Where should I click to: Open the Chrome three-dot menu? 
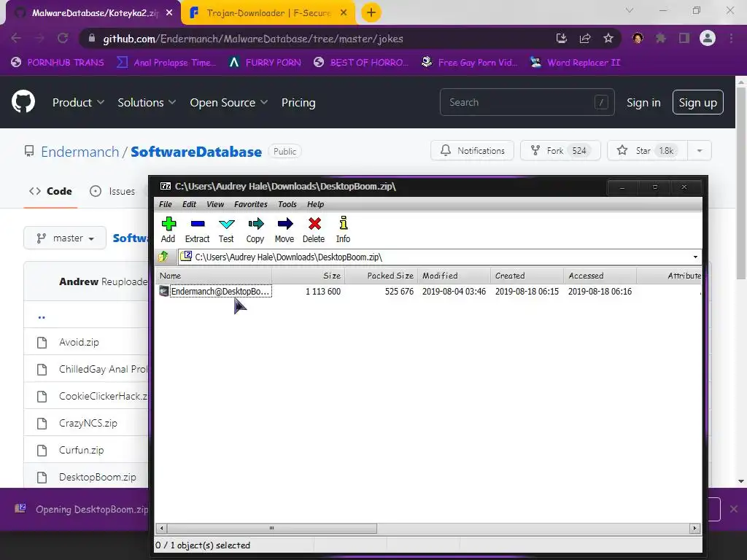[731, 38]
